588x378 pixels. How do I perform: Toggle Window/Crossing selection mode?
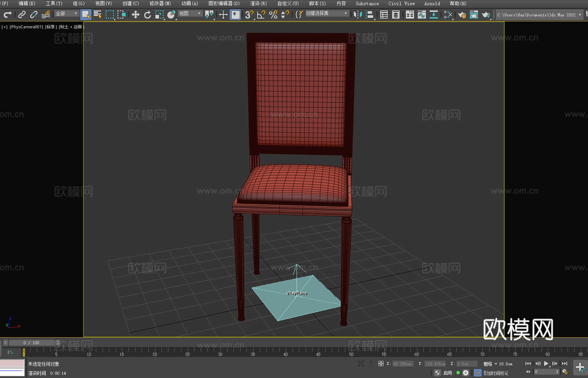click(122, 14)
